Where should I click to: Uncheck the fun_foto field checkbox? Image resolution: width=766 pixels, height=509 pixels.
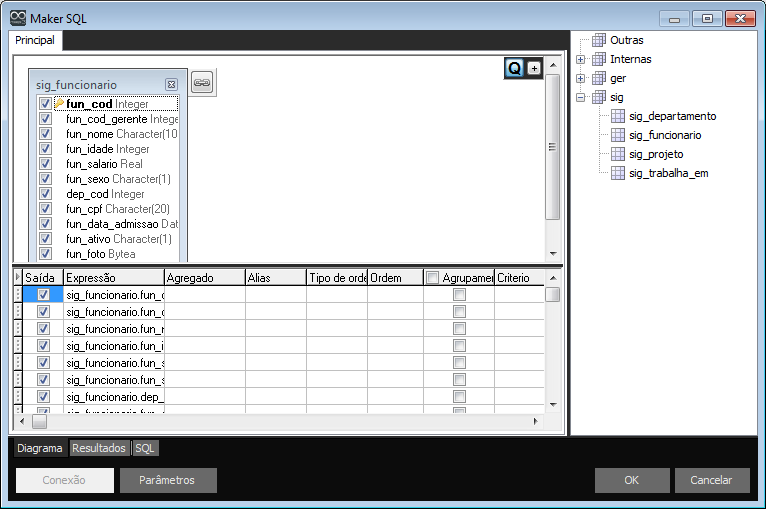tap(45, 254)
